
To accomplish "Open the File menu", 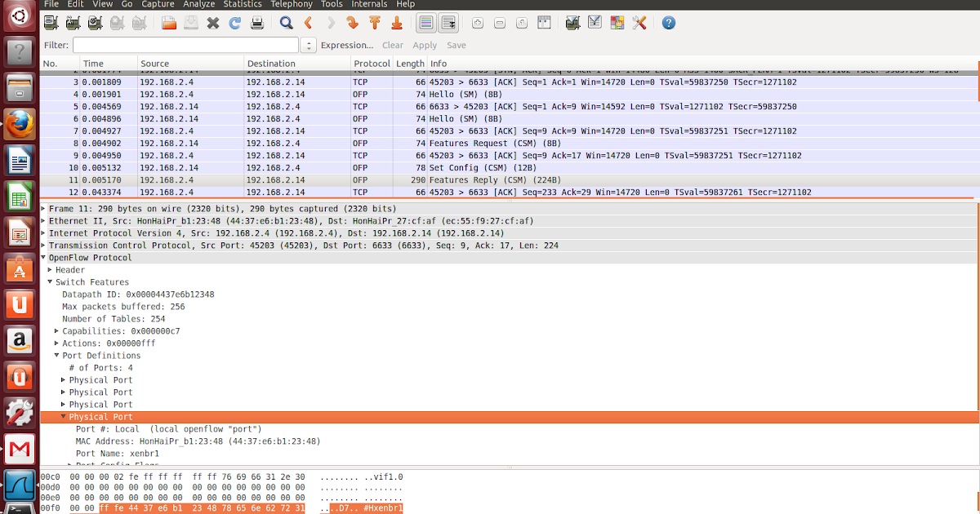I will (51, 4).
